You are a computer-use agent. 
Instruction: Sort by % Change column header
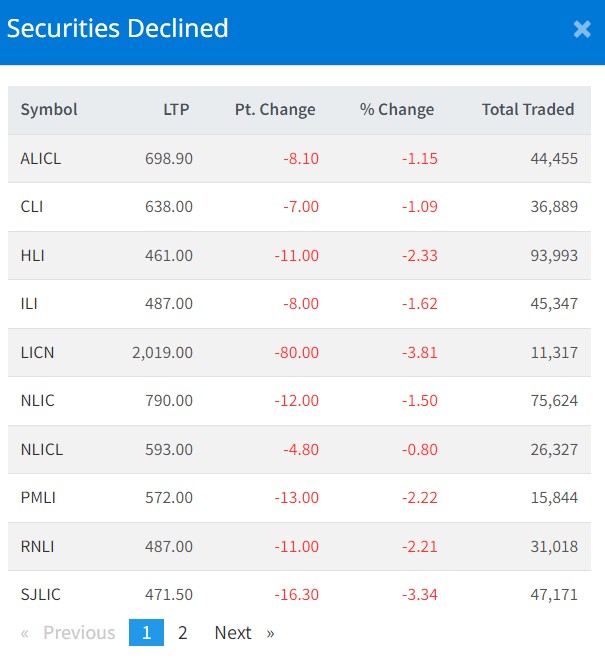(x=397, y=110)
